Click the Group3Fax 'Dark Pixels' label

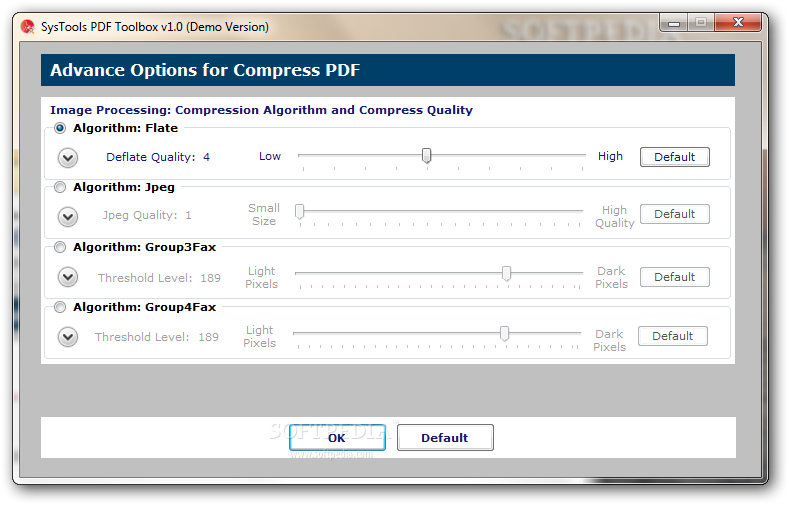click(x=611, y=278)
